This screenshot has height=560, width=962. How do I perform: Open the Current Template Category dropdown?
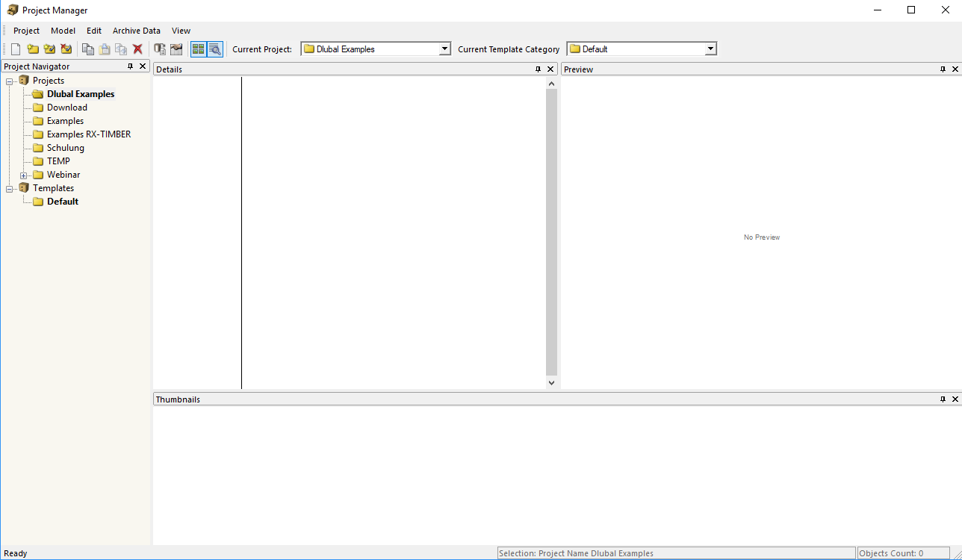710,49
